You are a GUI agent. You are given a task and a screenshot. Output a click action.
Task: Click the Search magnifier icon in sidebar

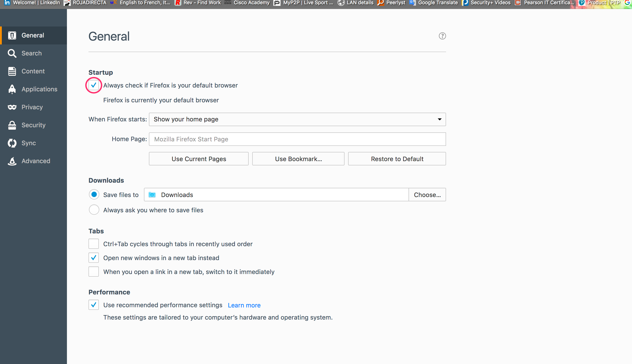(x=12, y=53)
